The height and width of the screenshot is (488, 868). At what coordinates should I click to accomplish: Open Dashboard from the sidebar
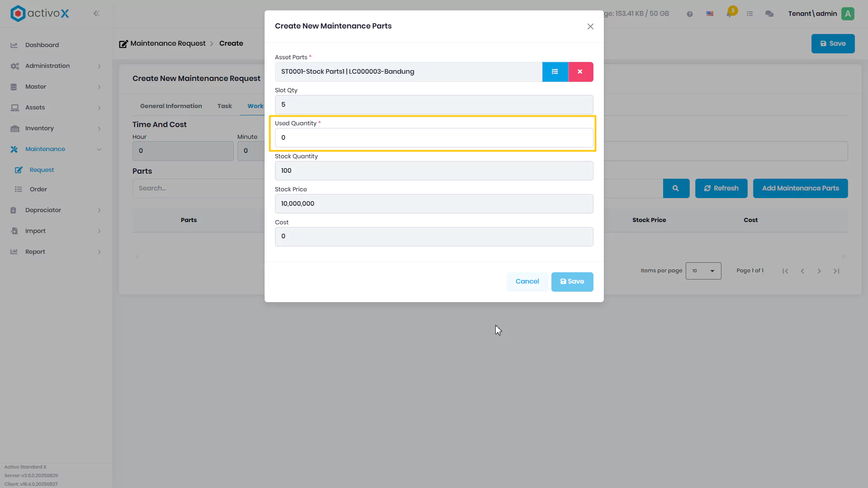coord(42,45)
